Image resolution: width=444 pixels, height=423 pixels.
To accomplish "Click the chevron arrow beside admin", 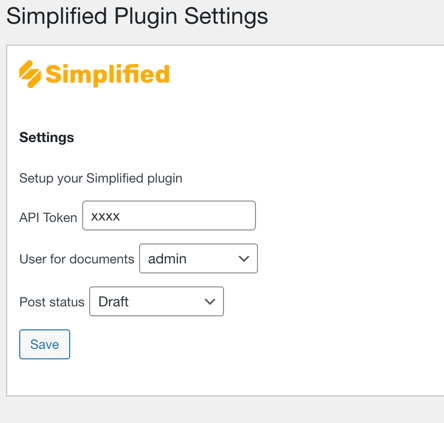I will [x=244, y=259].
